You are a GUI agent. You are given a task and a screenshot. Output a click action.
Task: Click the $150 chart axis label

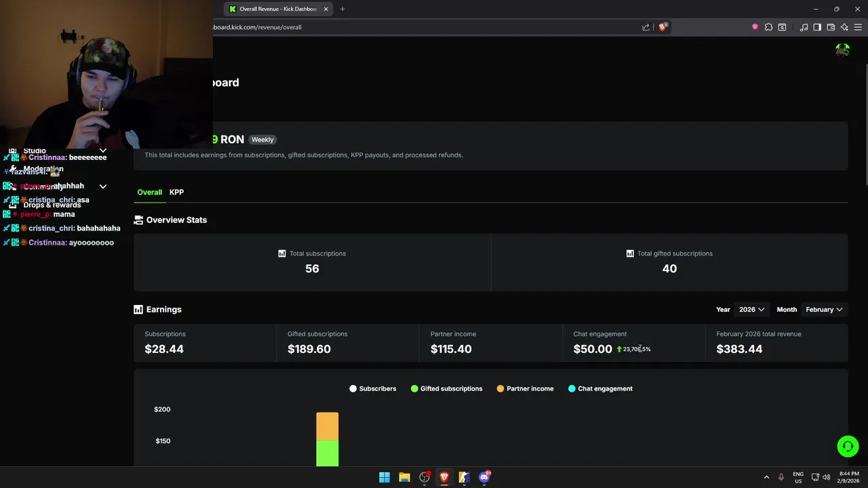pos(163,441)
